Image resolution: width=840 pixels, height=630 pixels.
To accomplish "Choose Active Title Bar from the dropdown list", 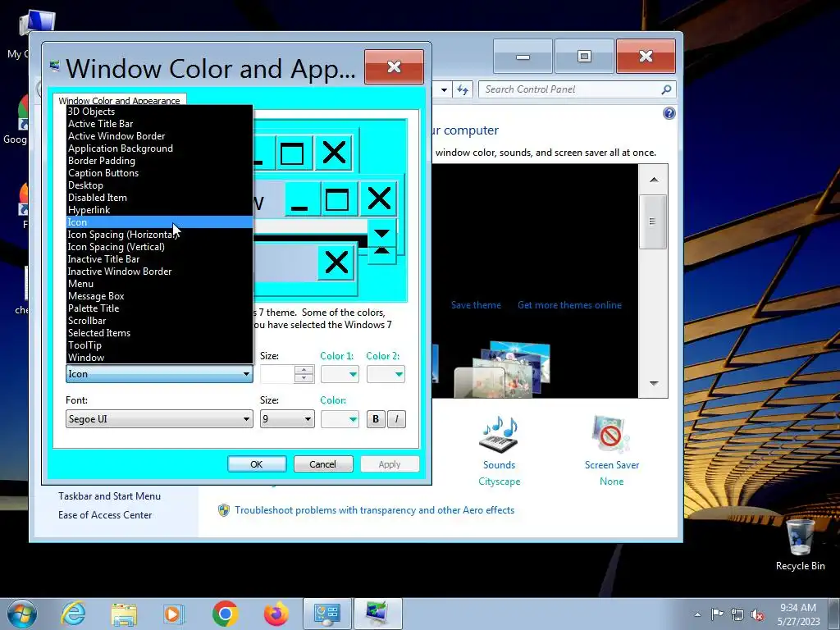I will click(159, 124).
